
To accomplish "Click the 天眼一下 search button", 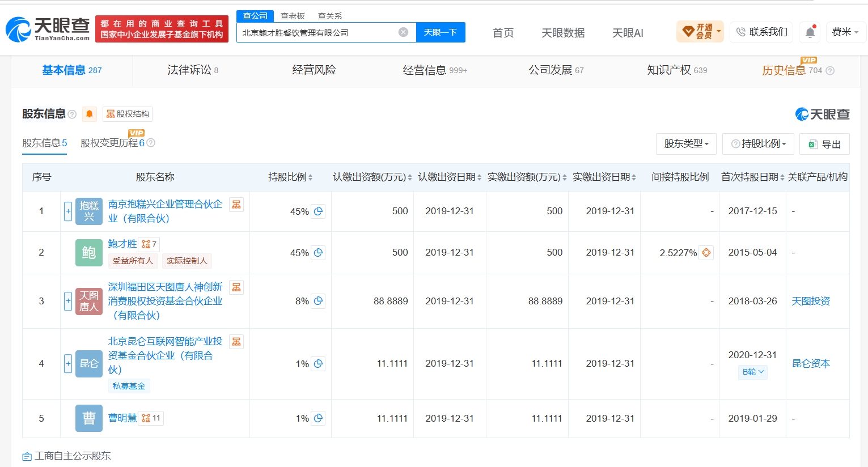I will click(x=441, y=32).
